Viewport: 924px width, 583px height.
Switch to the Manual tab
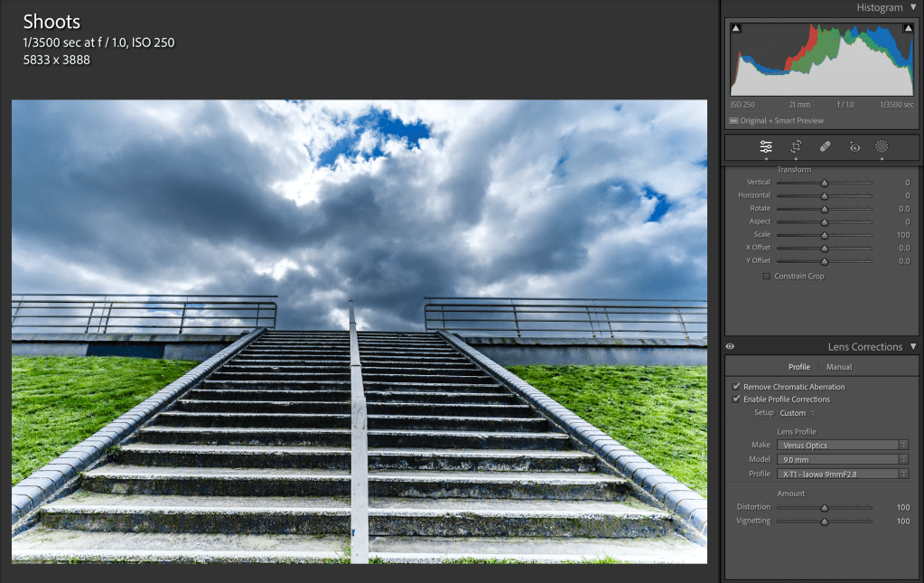pos(838,367)
